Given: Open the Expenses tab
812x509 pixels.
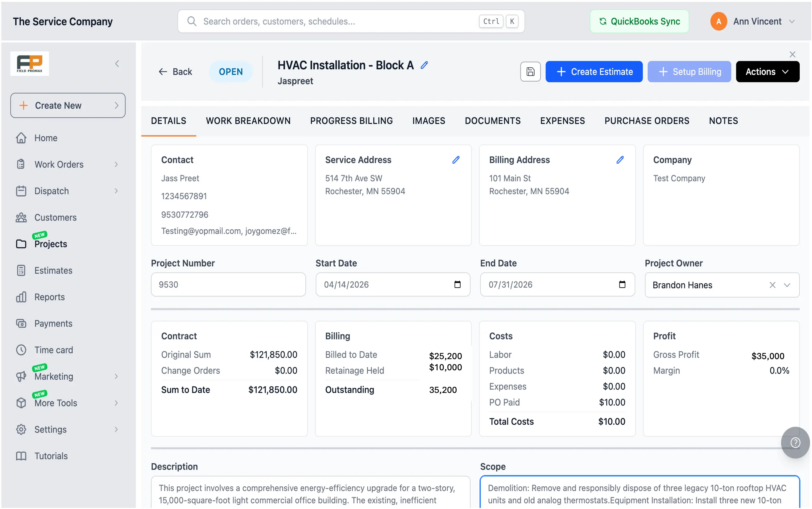Looking at the screenshot, I should click(562, 120).
